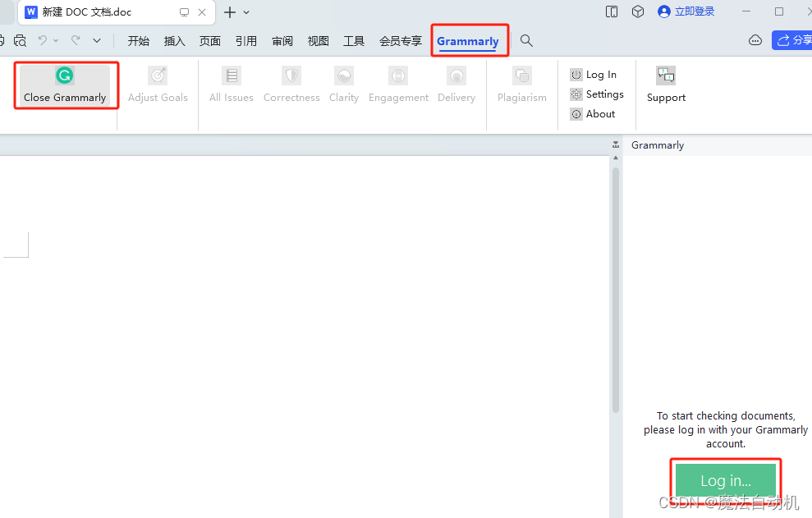Select the Grammarly ribbon tab
Viewport: 812px width, 518px height.
(x=468, y=41)
